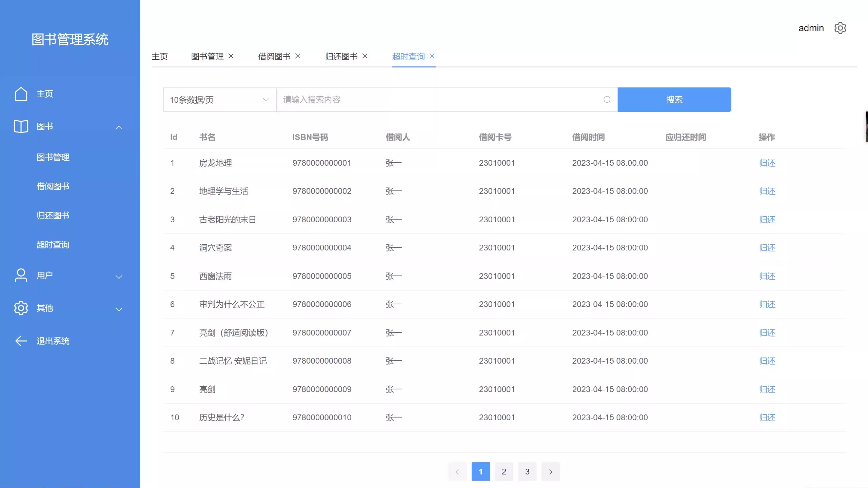Viewport: 868px width, 488px height.
Task: Click 归还 for 古老阳光的末日
Action: (767, 220)
